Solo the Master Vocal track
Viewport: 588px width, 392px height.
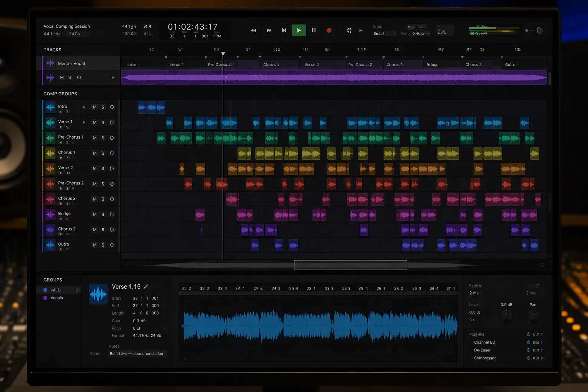pyautogui.click(x=70, y=77)
